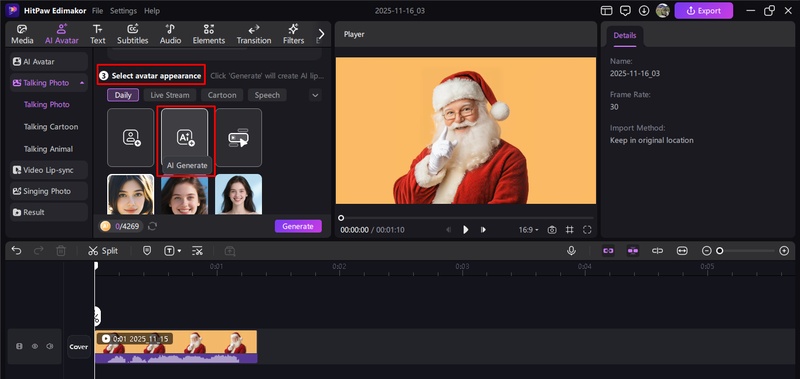Open the Audio tab
This screenshot has width=800, height=379.
click(170, 34)
